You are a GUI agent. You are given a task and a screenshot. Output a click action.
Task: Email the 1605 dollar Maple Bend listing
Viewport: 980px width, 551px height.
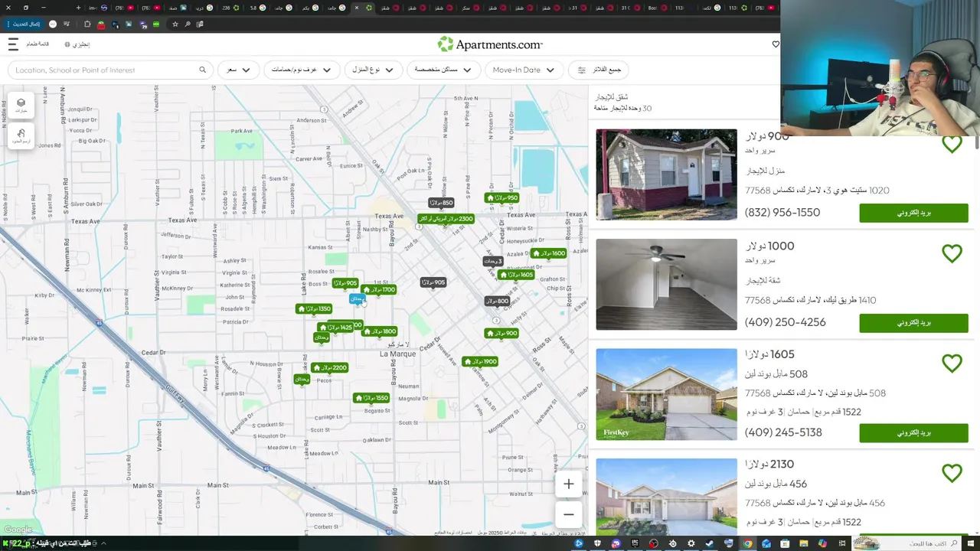coord(913,433)
